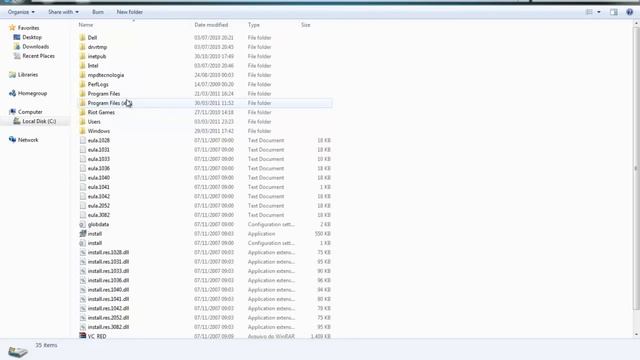Select the eula.1033 file icon

click(82, 159)
